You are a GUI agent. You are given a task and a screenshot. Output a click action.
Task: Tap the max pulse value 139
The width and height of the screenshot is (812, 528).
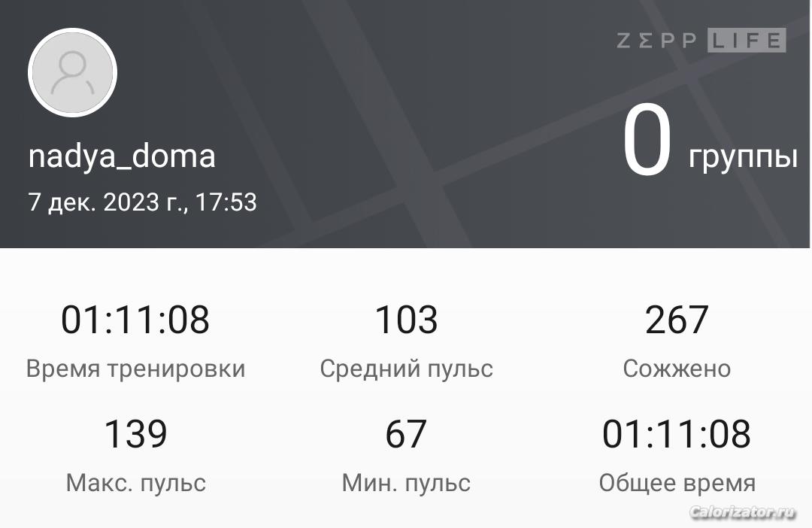tap(135, 433)
